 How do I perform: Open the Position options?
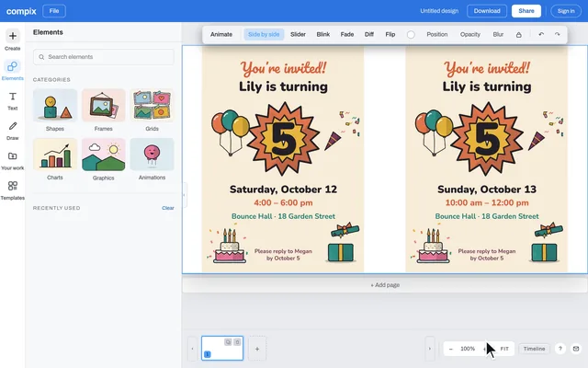437,35
